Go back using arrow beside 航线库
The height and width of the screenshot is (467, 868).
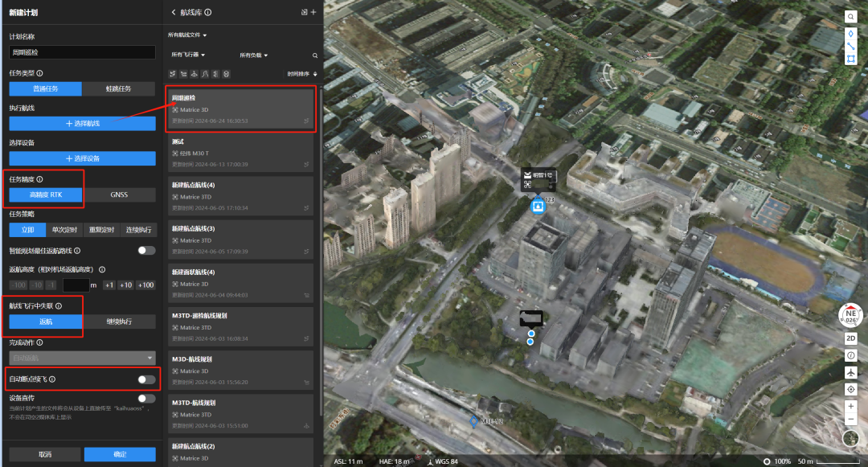(x=174, y=12)
